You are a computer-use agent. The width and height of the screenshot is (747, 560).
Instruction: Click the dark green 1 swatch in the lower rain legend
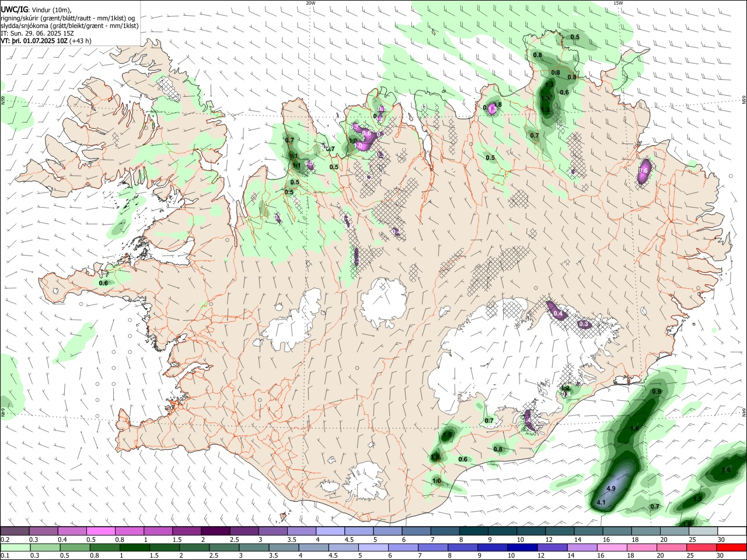point(134,547)
